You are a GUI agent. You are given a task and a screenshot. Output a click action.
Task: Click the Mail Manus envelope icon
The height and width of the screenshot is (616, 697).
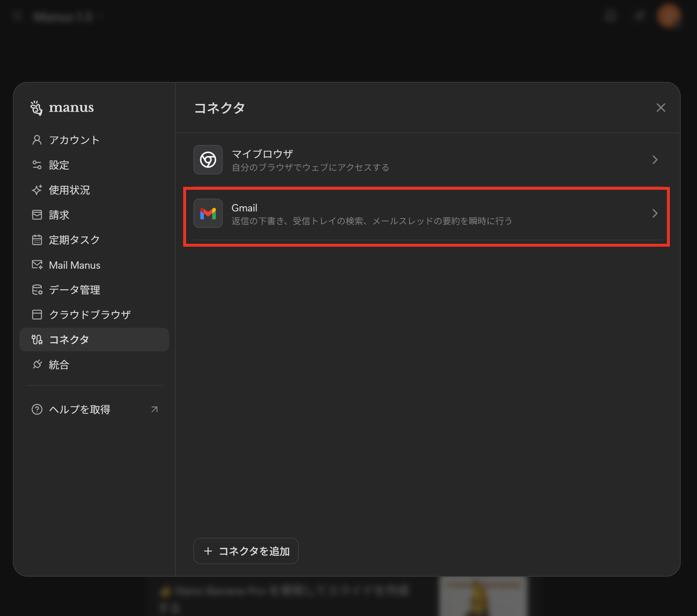click(x=37, y=265)
